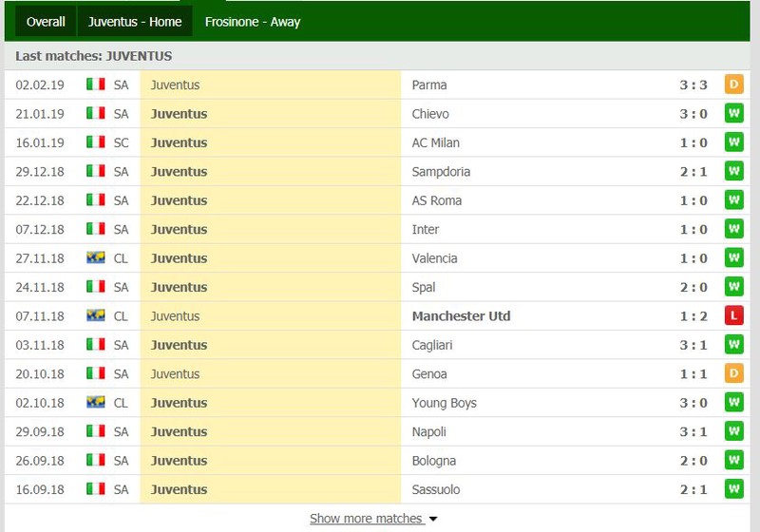The height and width of the screenshot is (532, 760).
Task: Select the Juventus - Home tab
Action: coord(135,22)
